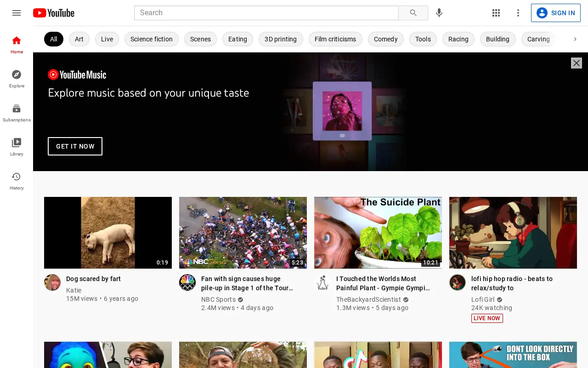Go to Home in sidebar
This screenshot has height=368, width=588.
[17, 45]
